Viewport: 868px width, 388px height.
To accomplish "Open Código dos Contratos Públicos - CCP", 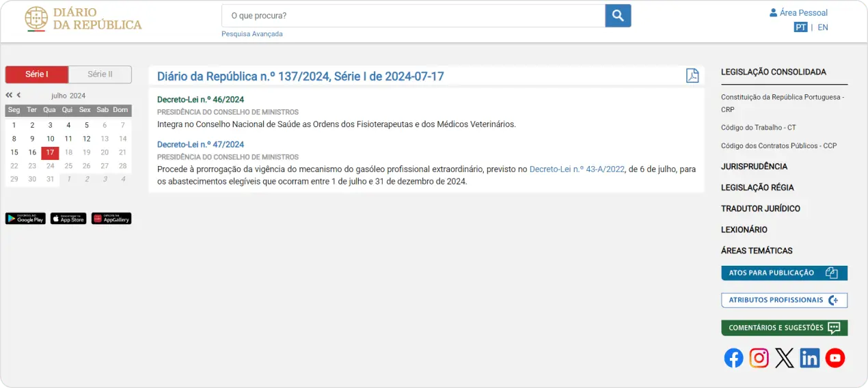I will coord(779,145).
